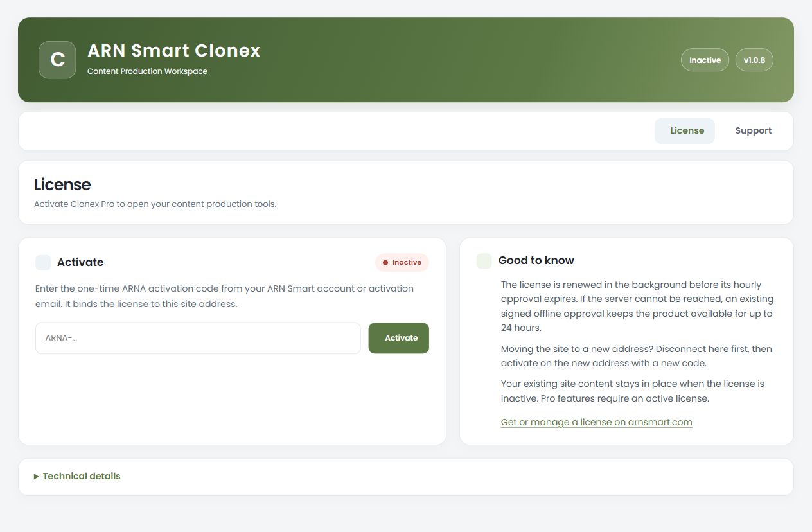This screenshot has width=812, height=532.
Task: Expand the Technical details section
Action: click(77, 476)
